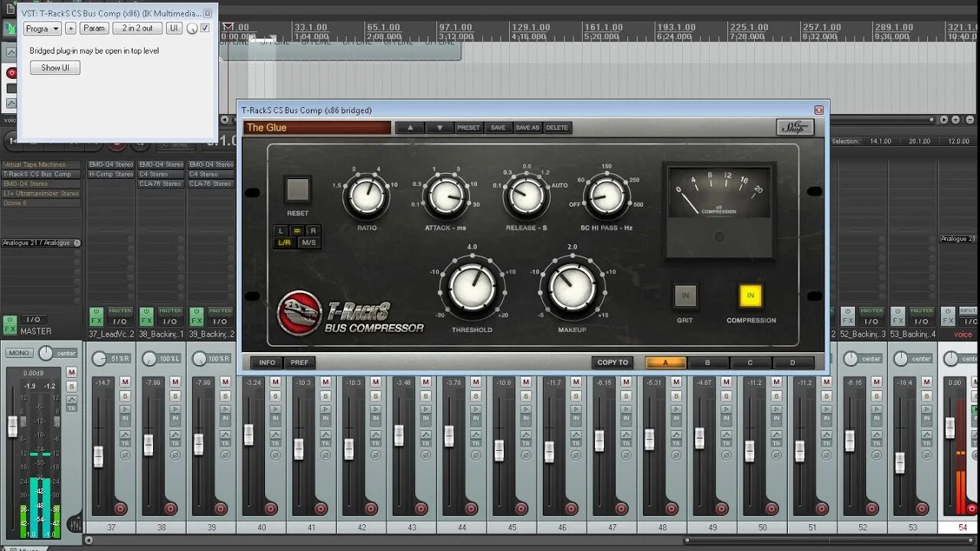The height and width of the screenshot is (551, 980).
Task: Toggle the plugin bypass checkbox
Action: click(x=205, y=28)
